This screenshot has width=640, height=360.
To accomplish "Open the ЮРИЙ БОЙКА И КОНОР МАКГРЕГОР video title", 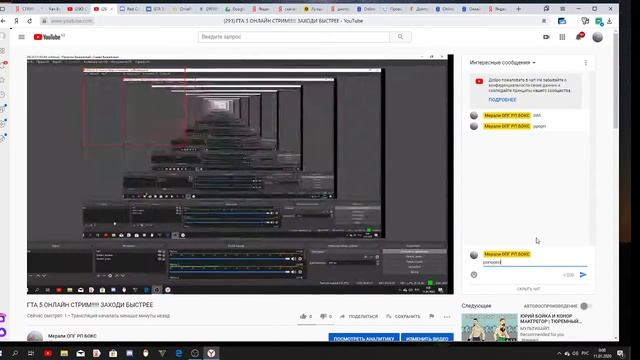I will click(551, 318).
